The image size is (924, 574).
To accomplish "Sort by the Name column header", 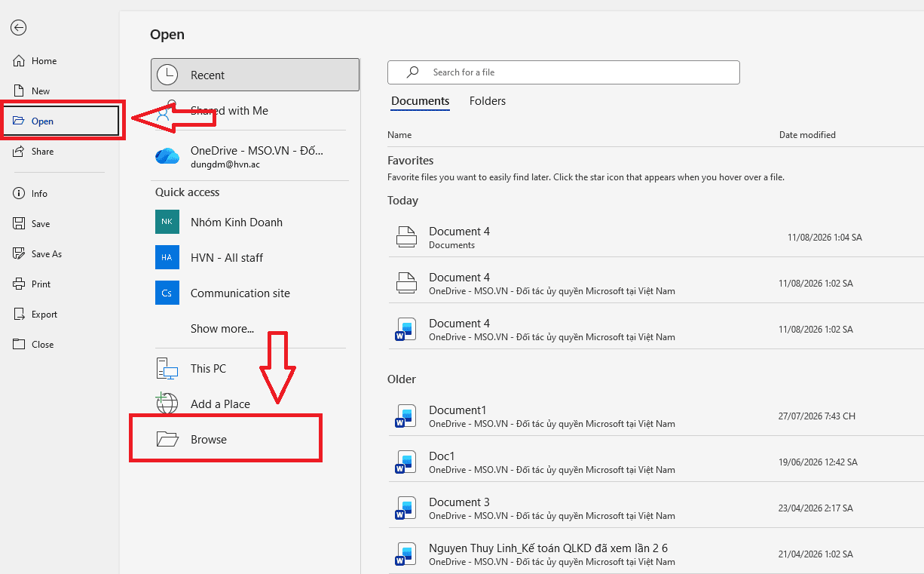I will [399, 135].
